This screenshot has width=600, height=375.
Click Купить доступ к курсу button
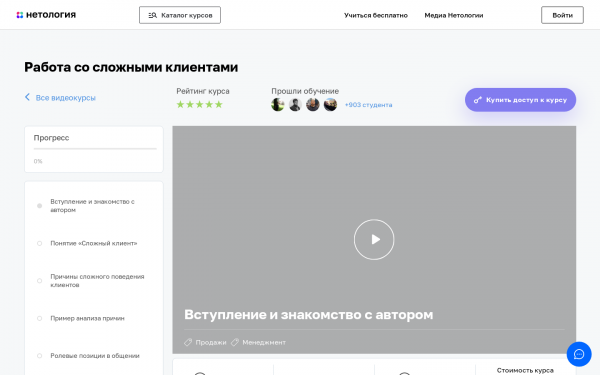point(520,100)
